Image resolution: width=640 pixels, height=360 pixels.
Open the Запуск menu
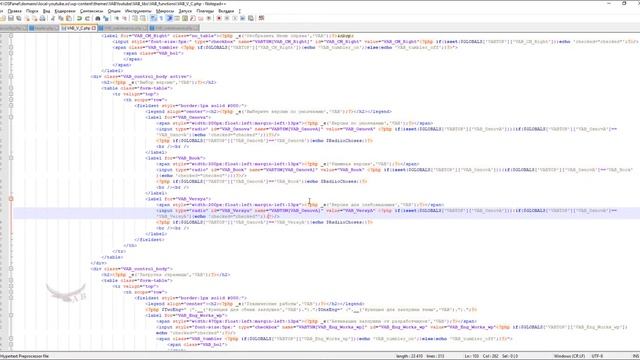(x=185, y=11)
